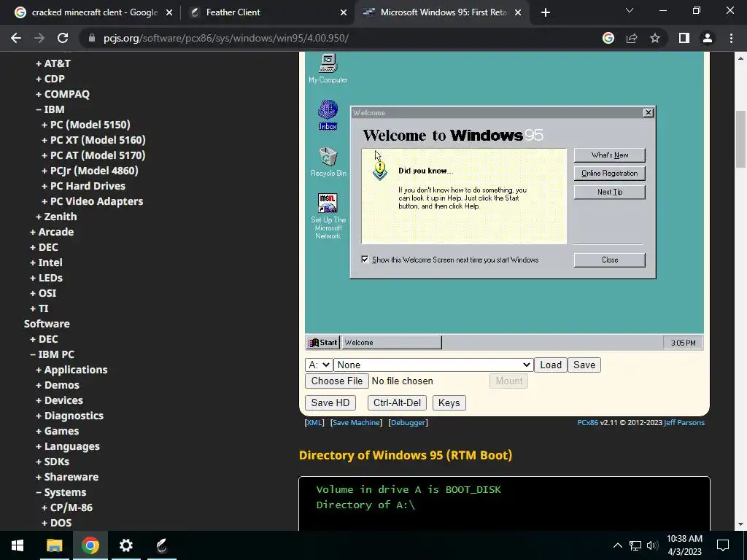
Task: Click Online Registration button
Action: pyautogui.click(x=609, y=174)
